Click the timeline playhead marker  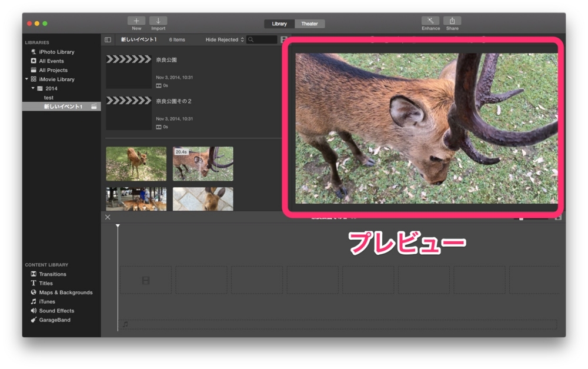118,226
